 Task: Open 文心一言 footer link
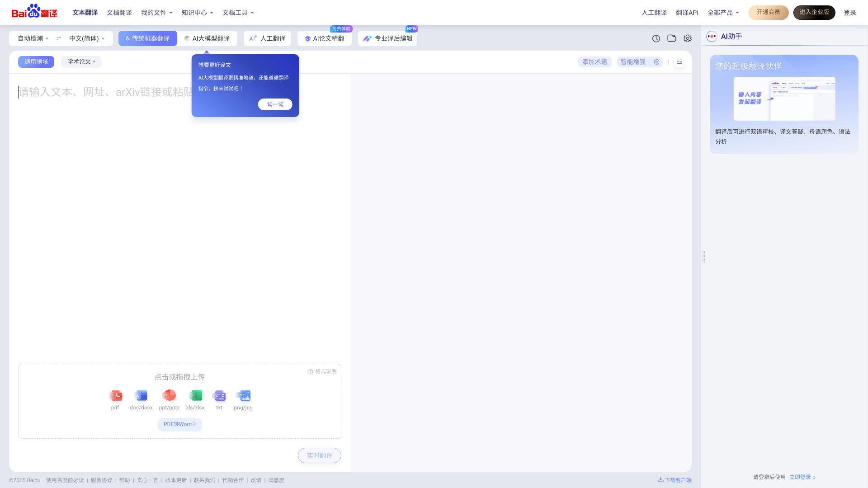pyautogui.click(x=147, y=480)
